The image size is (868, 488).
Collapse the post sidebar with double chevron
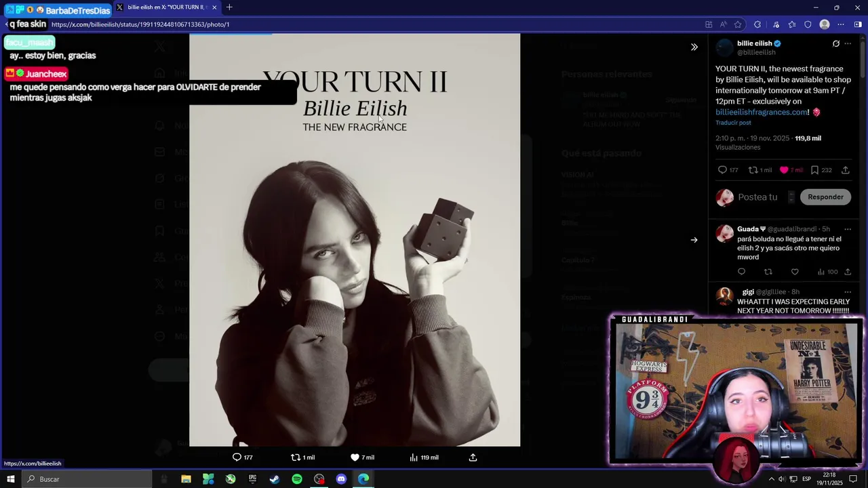click(694, 47)
